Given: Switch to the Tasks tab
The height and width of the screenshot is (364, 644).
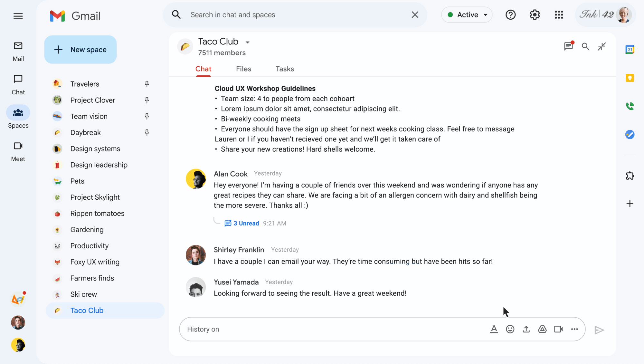Looking at the screenshot, I should click(x=285, y=69).
